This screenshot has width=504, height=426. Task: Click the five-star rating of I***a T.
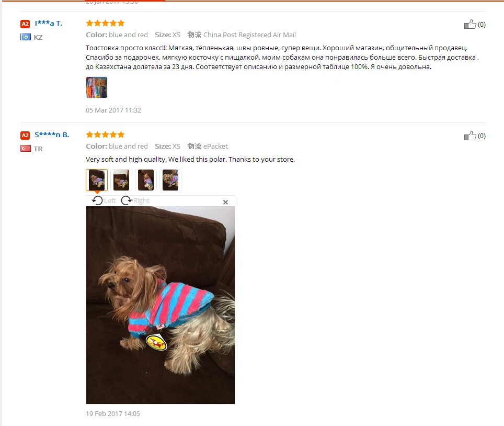point(105,23)
